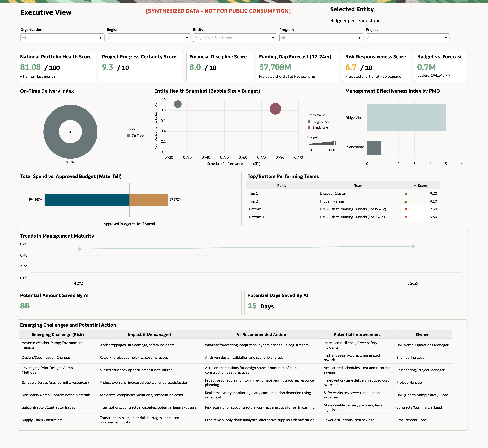Viewport: 488px width, 448px height.
Task: Toggle Ridge Viper legend swatch
Action: pos(309,122)
